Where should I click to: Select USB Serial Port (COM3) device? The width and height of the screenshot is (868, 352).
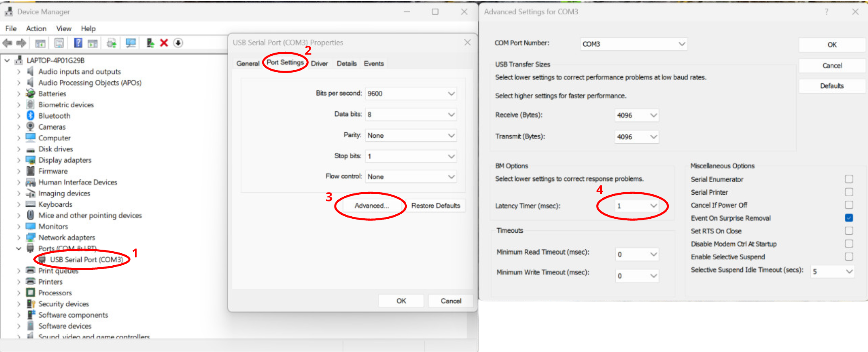pos(86,260)
